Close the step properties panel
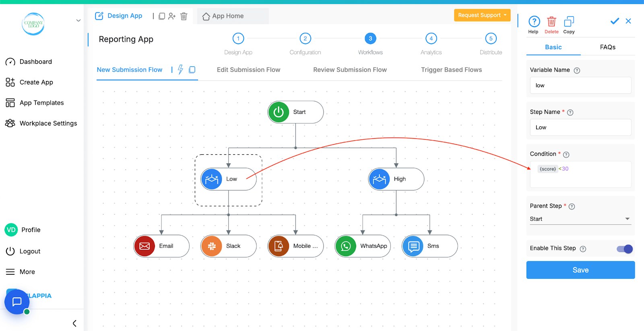644x331 pixels. [x=628, y=21]
